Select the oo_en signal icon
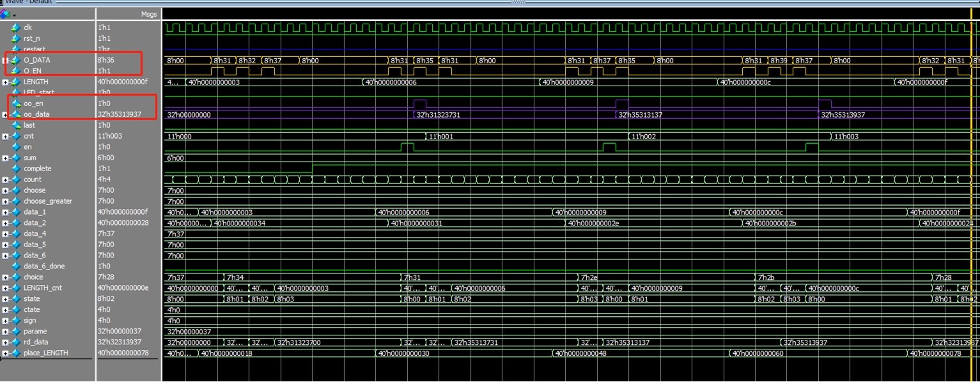This screenshot has height=382, width=980. pos(17,103)
